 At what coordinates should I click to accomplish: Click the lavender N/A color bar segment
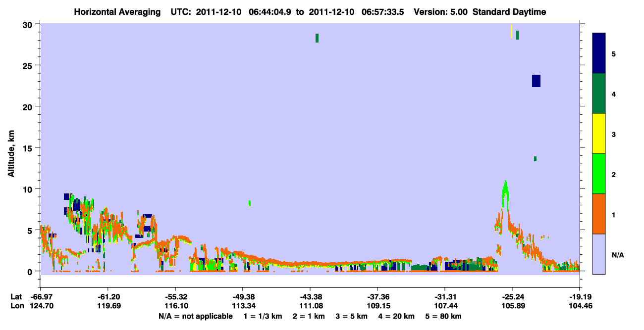[599, 254]
